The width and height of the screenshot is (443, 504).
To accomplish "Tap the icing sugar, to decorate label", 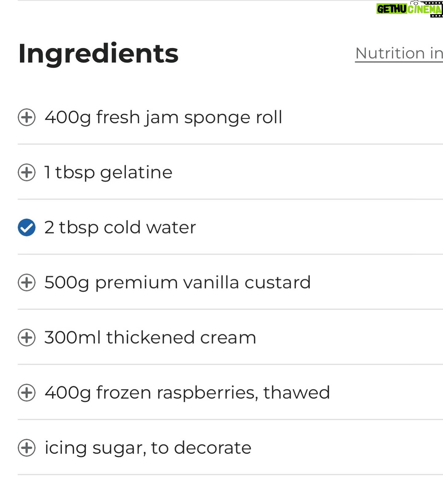I will (x=148, y=448).
